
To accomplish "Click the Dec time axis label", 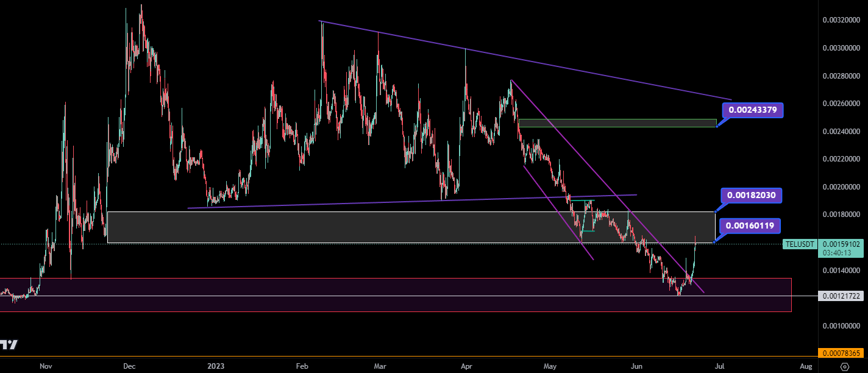I will pyautogui.click(x=129, y=366).
